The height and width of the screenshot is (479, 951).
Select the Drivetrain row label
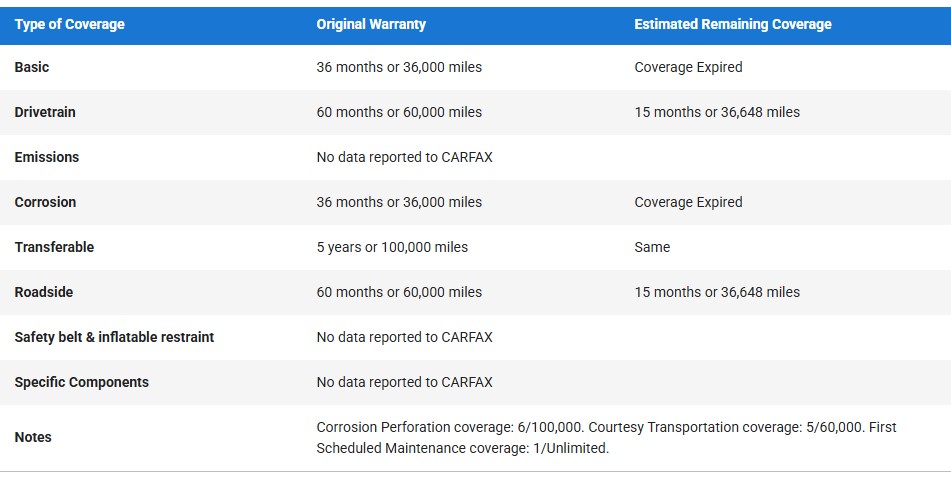click(45, 112)
